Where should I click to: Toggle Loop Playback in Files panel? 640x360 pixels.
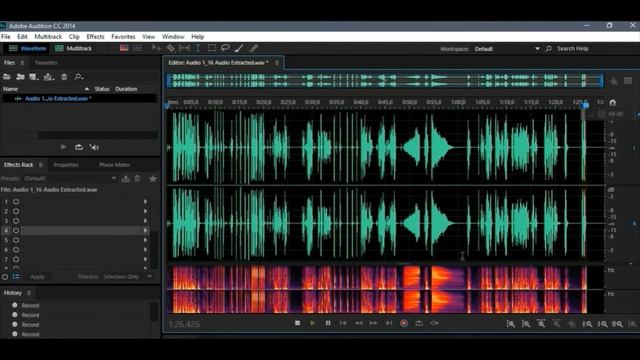click(79, 147)
